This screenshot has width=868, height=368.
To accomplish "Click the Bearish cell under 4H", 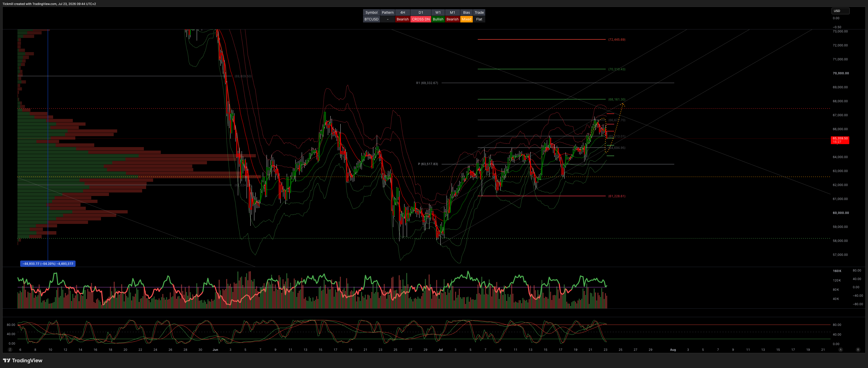I will pyautogui.click(x=403, y=19).
